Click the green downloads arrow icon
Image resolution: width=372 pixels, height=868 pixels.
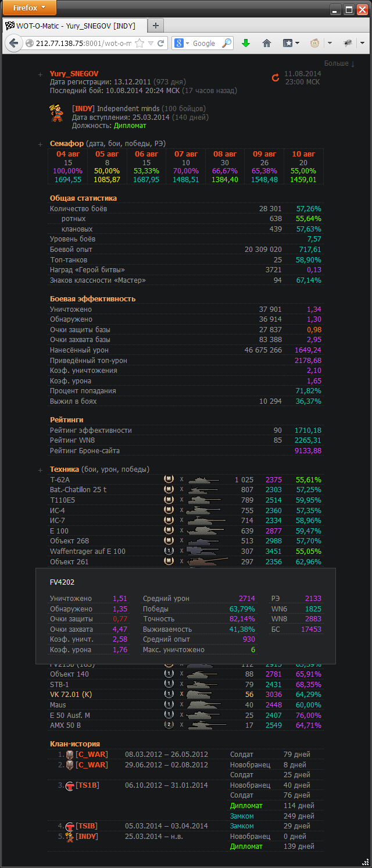point(246,43)
